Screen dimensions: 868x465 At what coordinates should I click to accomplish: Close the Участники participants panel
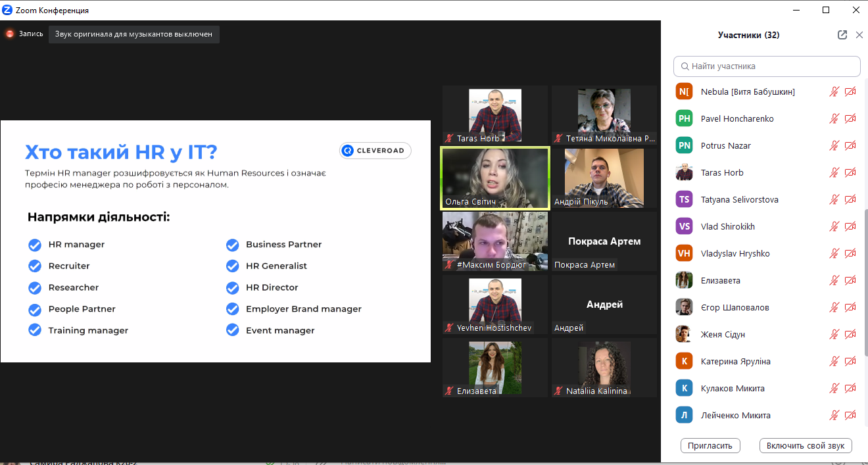(859, 35)
